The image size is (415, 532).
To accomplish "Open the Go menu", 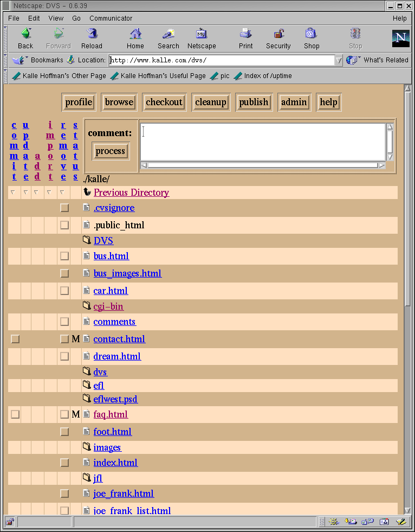I will [76, 18].
